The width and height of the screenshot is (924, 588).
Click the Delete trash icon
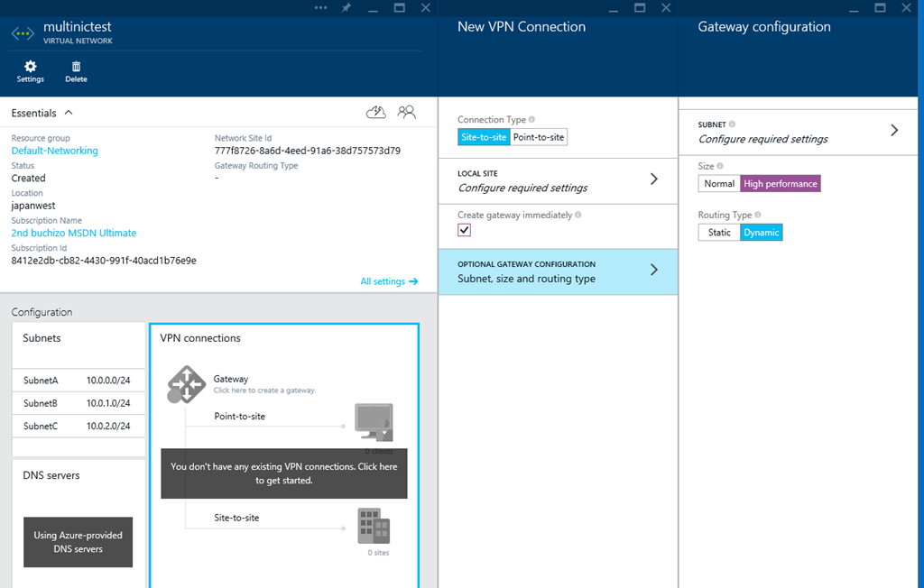point(76,67)
